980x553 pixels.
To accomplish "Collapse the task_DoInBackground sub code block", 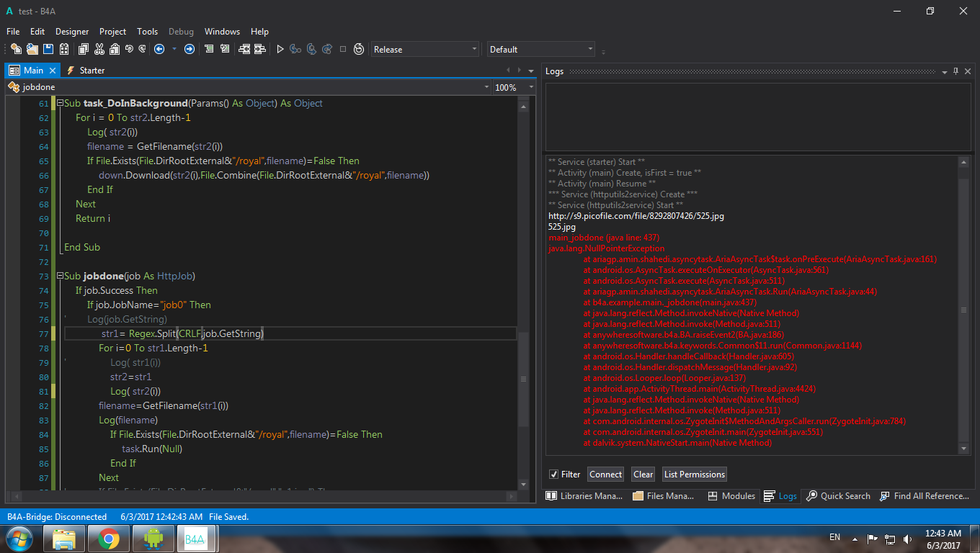I will 59,103.
